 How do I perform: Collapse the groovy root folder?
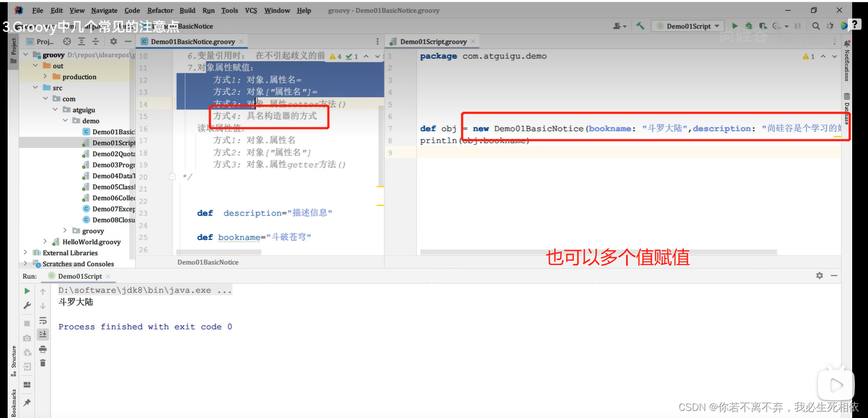point(26,55)
